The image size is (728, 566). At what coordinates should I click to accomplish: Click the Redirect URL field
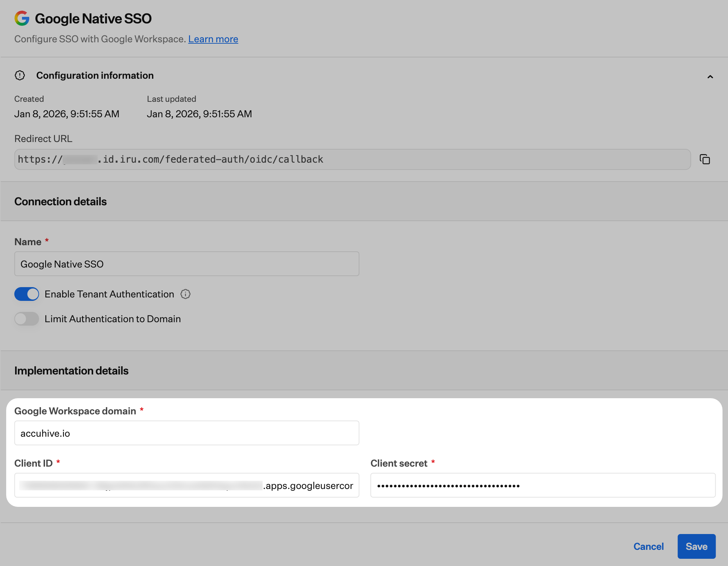point(352,159)
